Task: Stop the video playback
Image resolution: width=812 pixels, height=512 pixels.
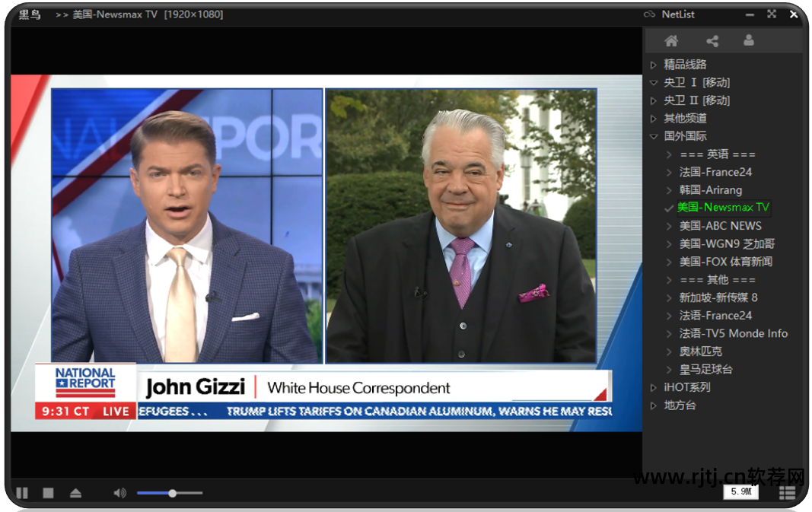Action: tap(48, 493)
